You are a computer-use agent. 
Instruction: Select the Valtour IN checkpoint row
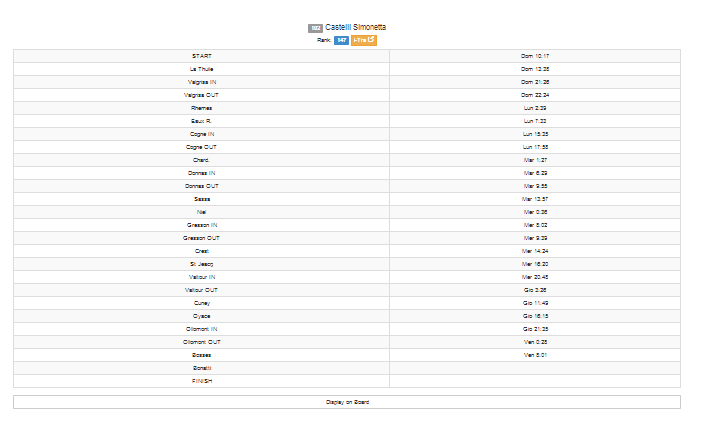[x=347, y=277]
